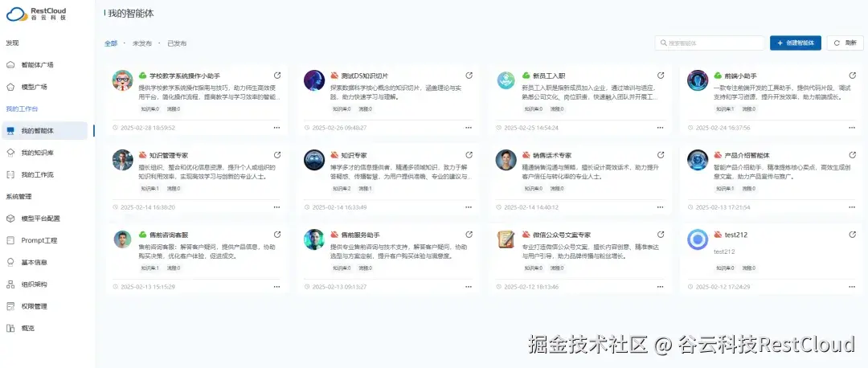
Task: Open share icon on 学校教学系统操作小助手 card
Action: click(x=277, y=76)
